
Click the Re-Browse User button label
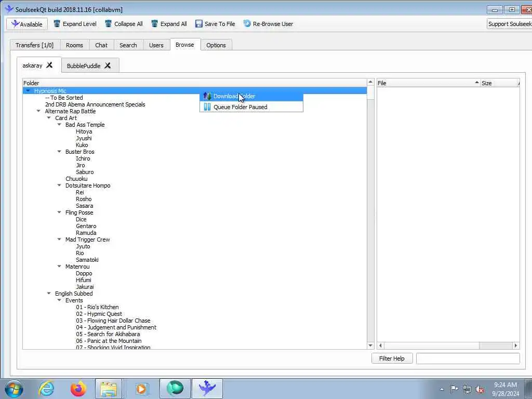[273, 24]
